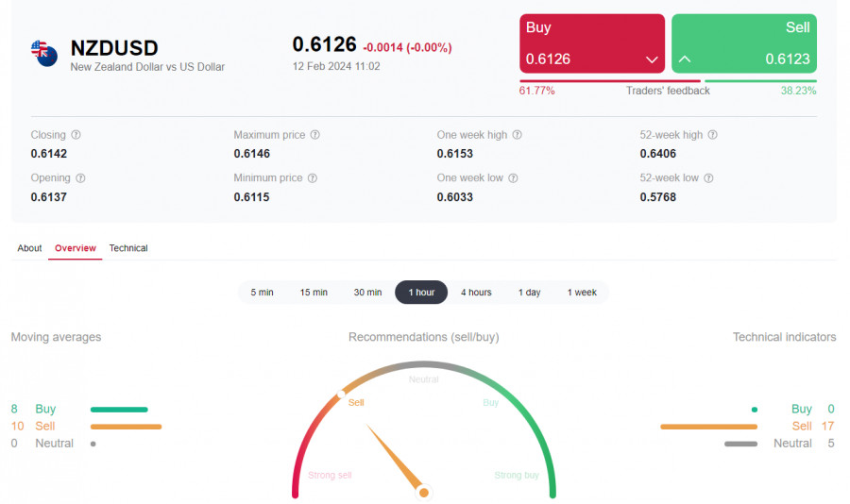This screenshot has width=850, height=504.
Task: Click the '12 Feb 2024 11:02' timestamp
Action: (336, 66)
